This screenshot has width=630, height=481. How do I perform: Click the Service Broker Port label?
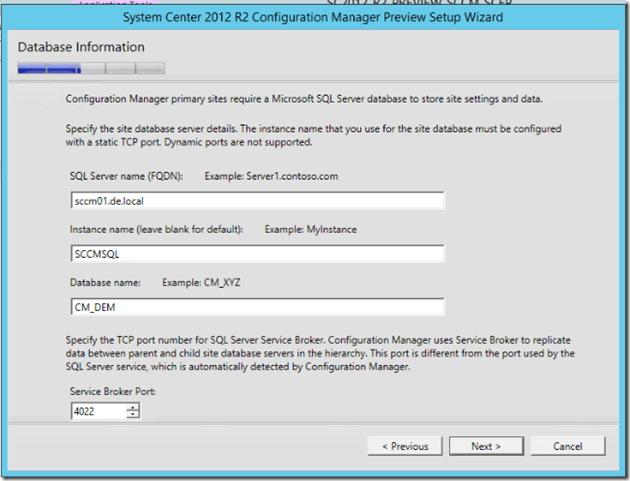click(112, 392)
